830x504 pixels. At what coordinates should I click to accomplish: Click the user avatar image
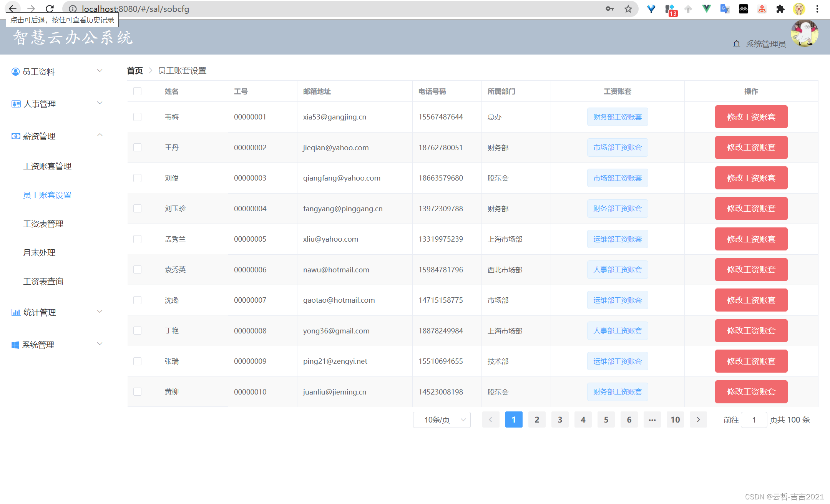point(804,34)
